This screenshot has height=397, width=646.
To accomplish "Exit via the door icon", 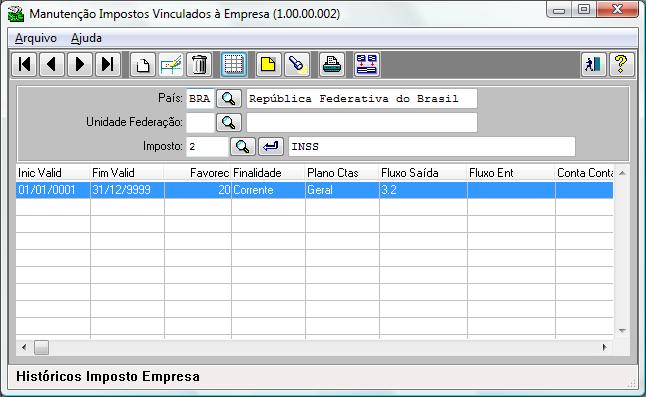I will [593, 65].
